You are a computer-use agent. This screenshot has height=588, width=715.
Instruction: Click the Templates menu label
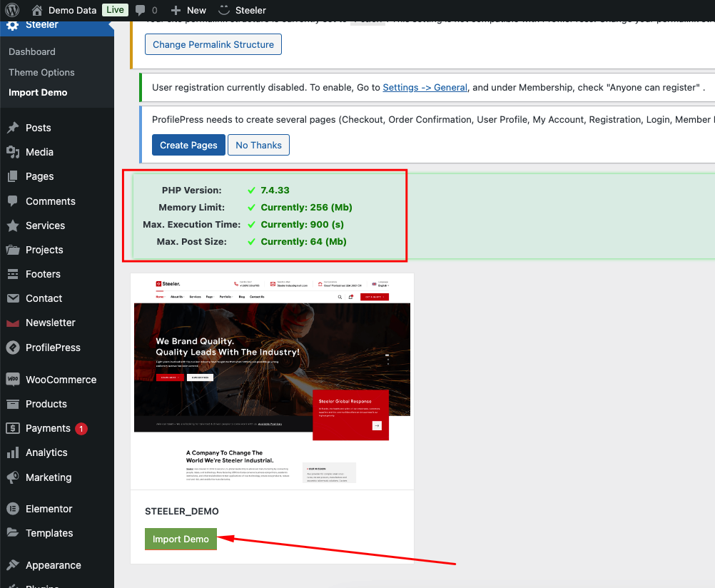coord(49,533)
